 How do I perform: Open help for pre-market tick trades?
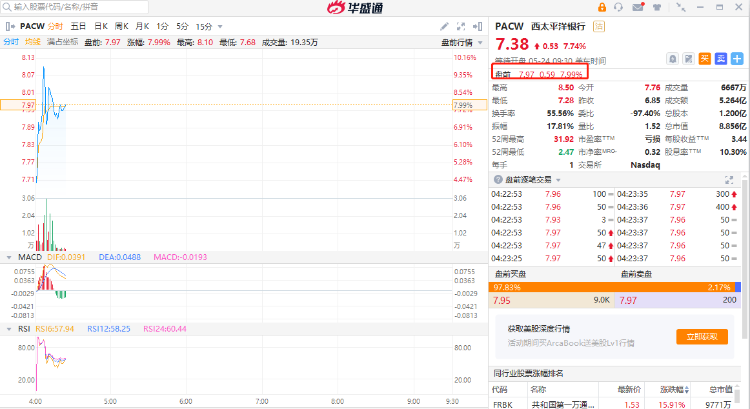498,179
